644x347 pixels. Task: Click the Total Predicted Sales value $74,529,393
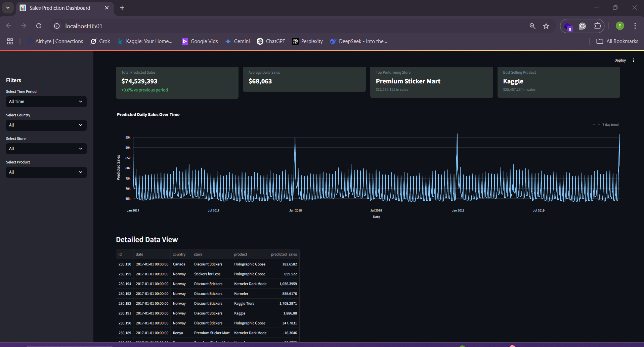tap(139, 81)
